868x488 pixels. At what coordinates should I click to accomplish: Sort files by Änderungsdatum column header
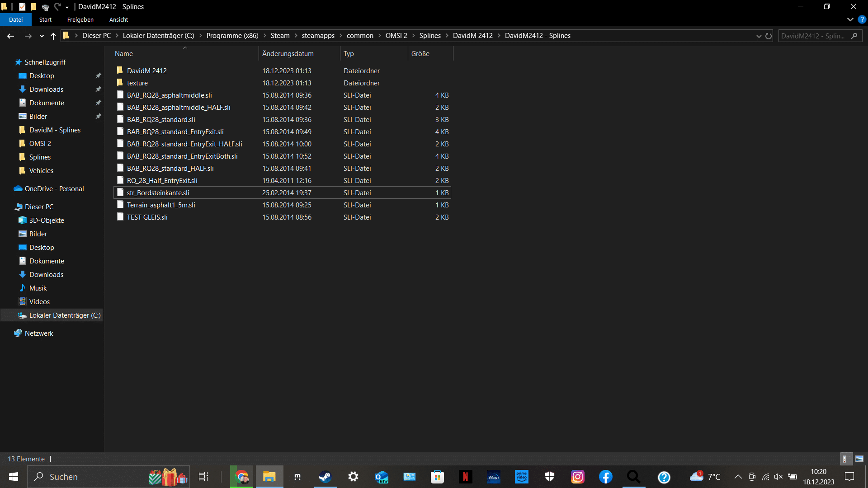click(288, 53)
